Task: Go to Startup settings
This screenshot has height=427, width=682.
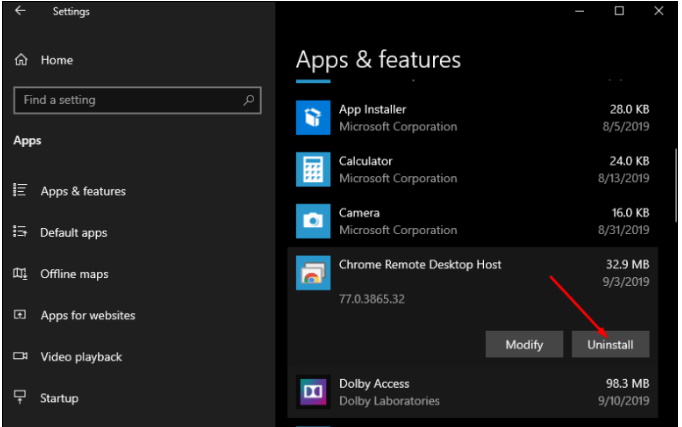Action: pos(59,398)
